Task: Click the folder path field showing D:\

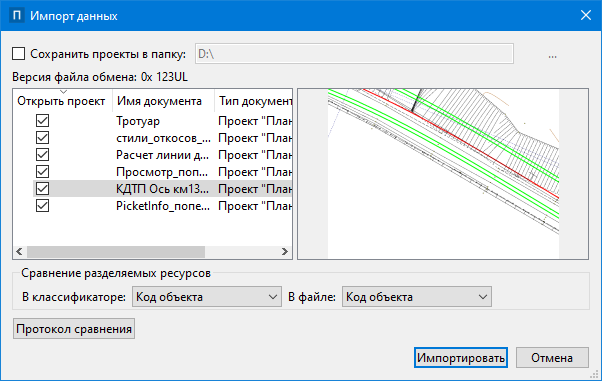Action: (x=354, y=54)
